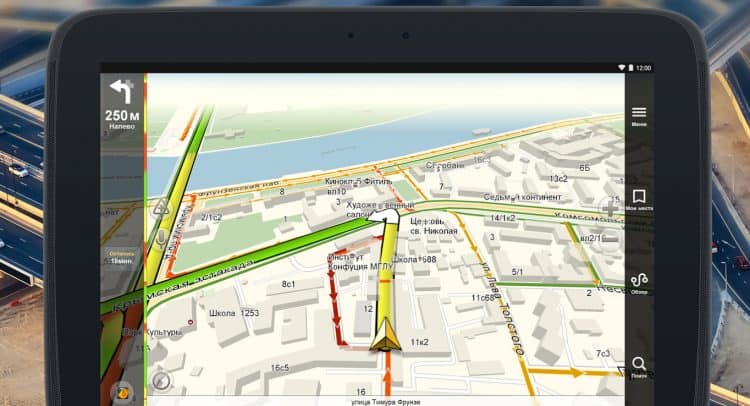Screen dimensions: 750x406
Task: Toggle the traffic light layer button
Action: 123,391
